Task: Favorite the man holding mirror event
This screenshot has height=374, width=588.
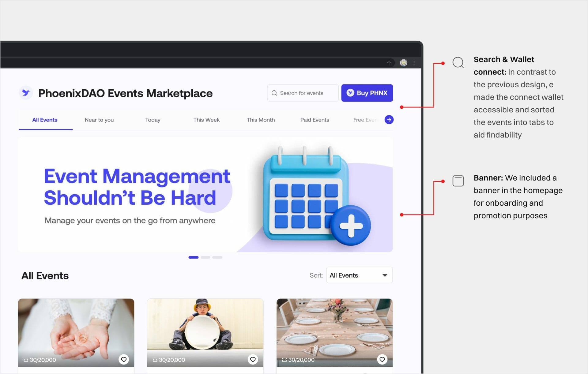Action: [253, 360]
